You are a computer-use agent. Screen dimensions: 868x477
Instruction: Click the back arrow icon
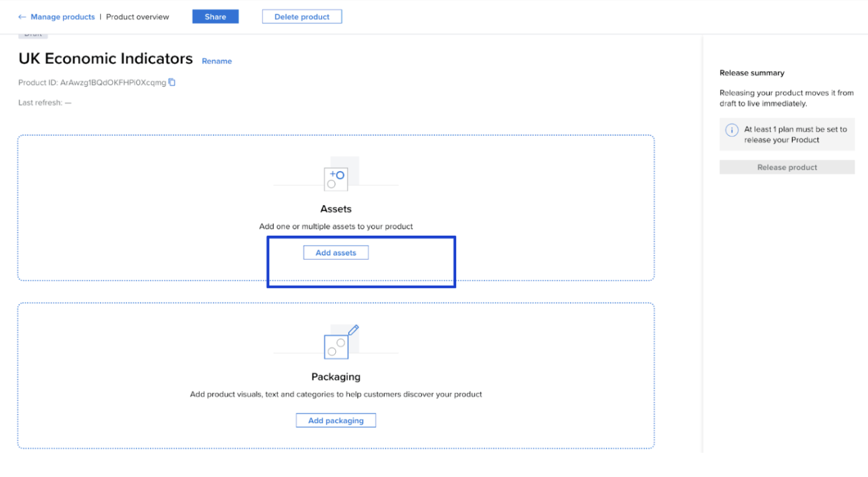22,17
